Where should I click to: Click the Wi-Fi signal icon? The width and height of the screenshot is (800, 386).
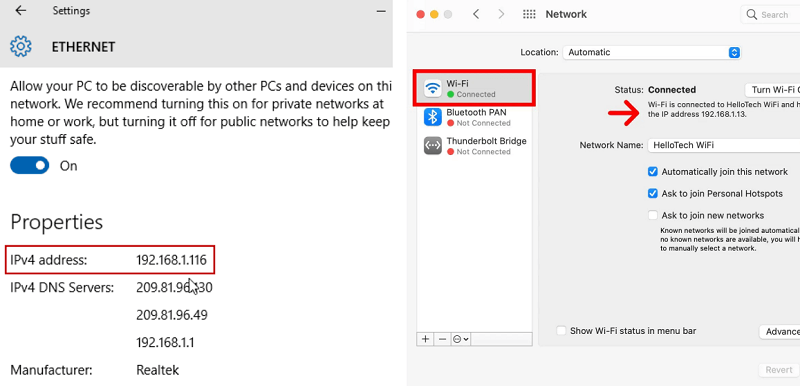click(x=433, y=88)
